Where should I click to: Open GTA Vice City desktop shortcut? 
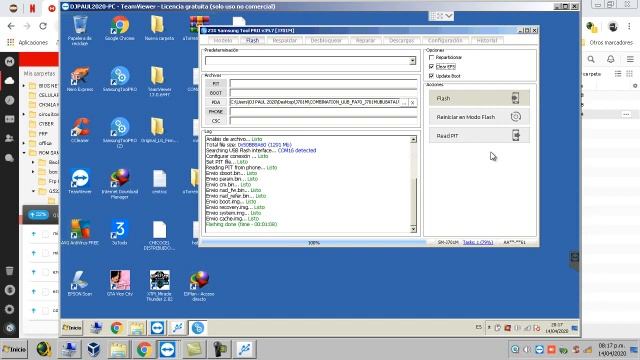tap(120, 284)
